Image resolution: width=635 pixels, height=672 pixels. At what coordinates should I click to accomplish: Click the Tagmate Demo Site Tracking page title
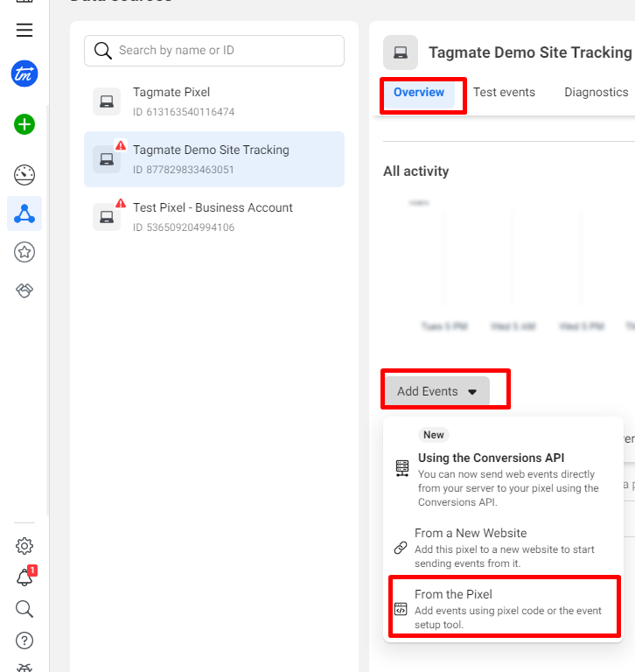click(530, 52)
